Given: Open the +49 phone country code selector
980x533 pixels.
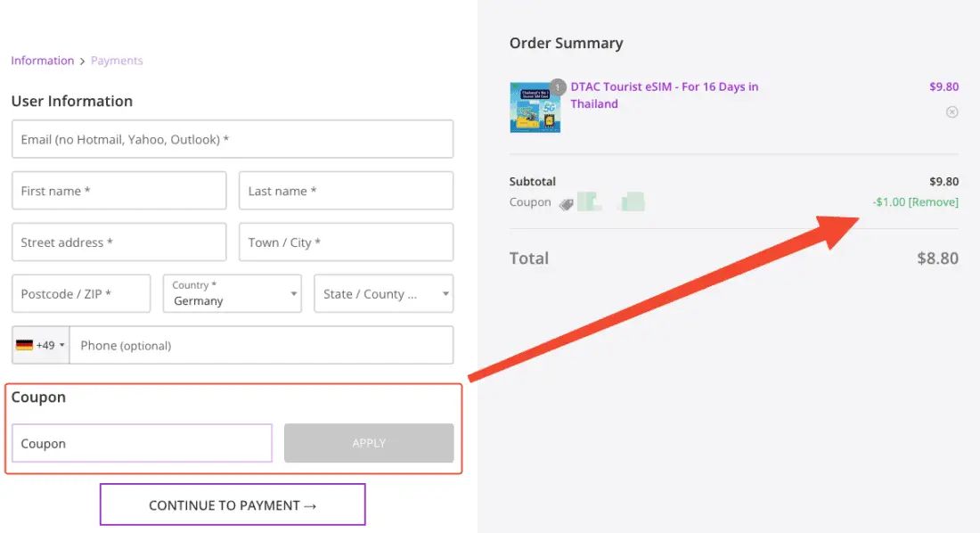Looking at the screenshot, I should 41,345.
